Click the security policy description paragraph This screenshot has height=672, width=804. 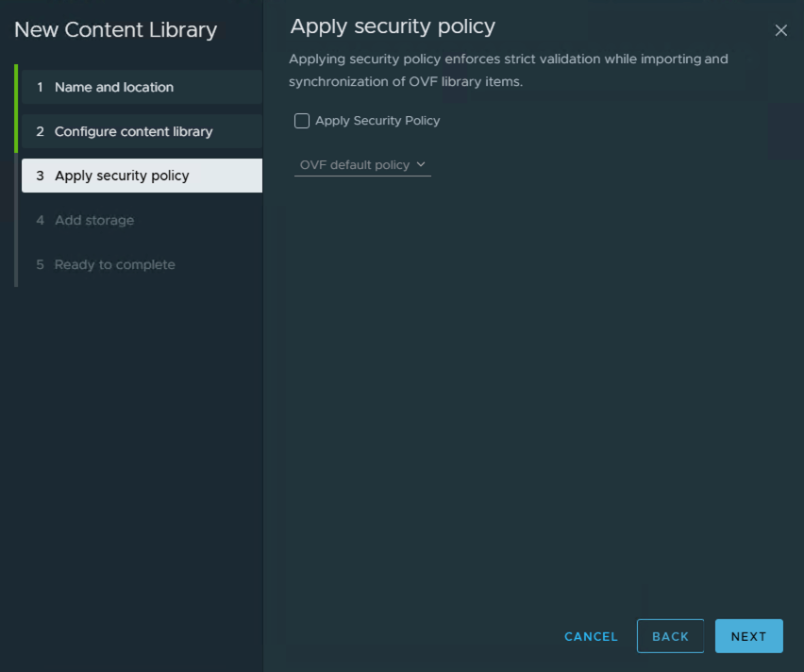[508, 70]
